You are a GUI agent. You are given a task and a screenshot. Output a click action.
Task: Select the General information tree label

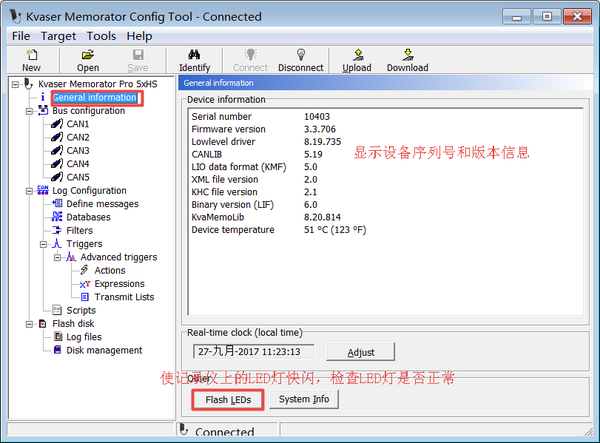pyautogui.click(x=95, y=98)
